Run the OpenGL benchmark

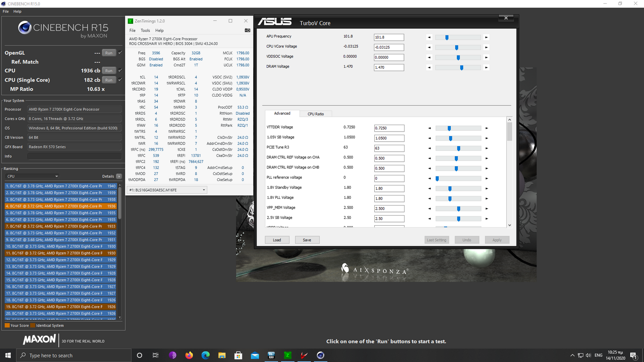click(109, 53)
